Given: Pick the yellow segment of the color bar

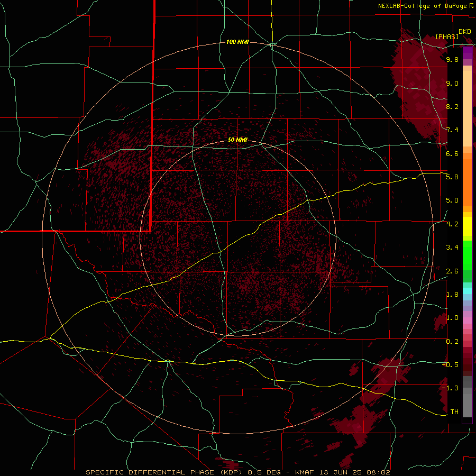Looking at the screenshot, I should (467, 226).
